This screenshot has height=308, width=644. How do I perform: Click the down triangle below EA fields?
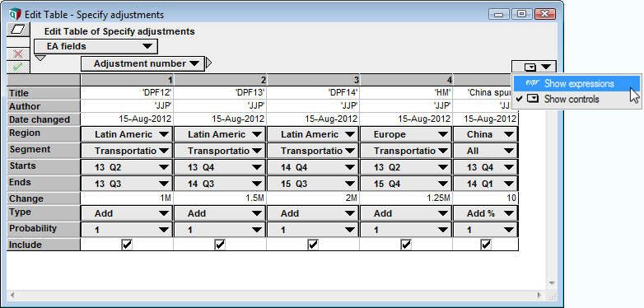point(40,58)
